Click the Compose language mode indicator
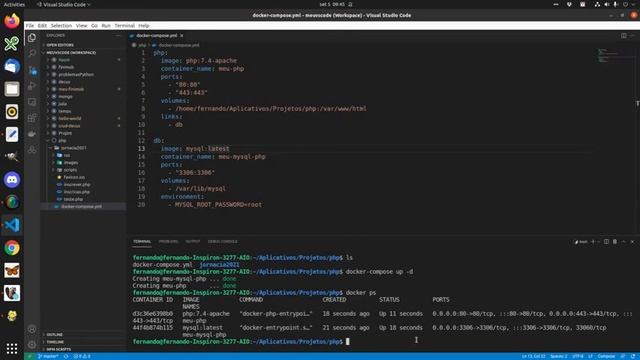 click(x=607, y=356)
